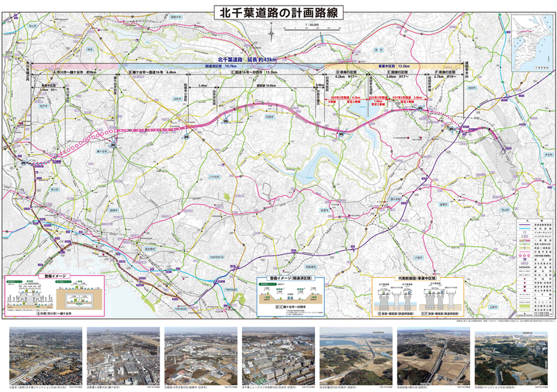Click the red H25年5月開通 label
557x392 pixels.
(x=377, y=97)
